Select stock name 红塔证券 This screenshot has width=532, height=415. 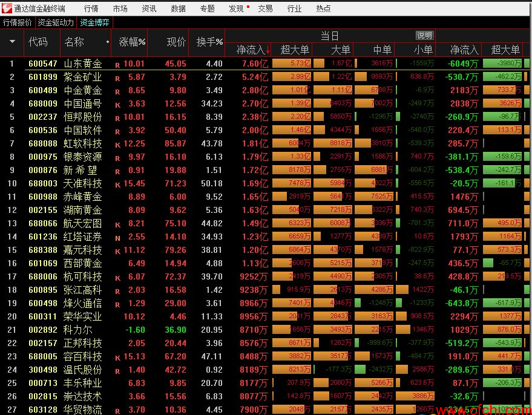tap(83, 237)
